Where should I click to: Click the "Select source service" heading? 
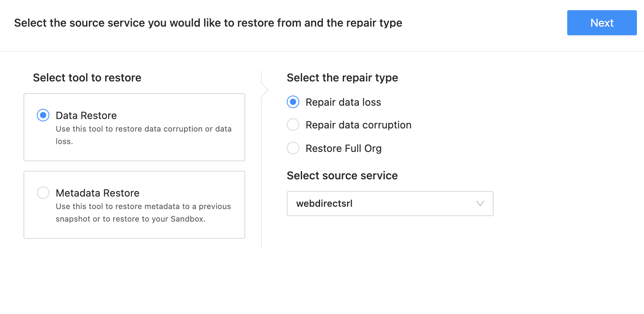[x=342, y=175]
